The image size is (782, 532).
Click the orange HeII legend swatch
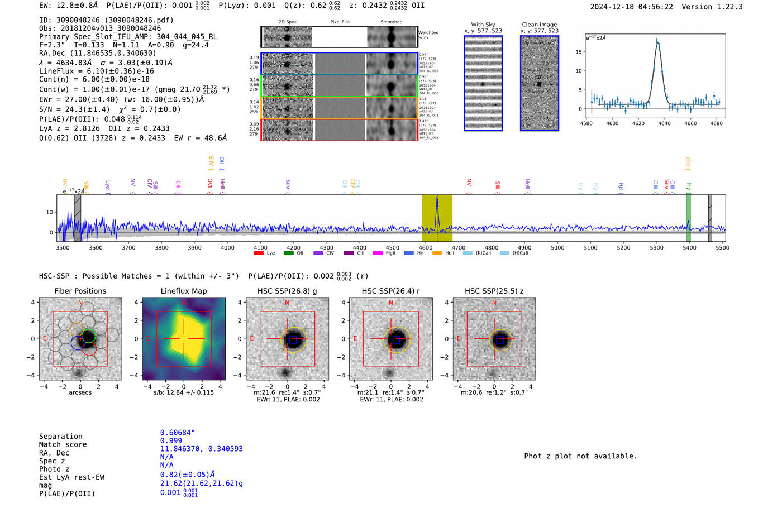(437, 253)
